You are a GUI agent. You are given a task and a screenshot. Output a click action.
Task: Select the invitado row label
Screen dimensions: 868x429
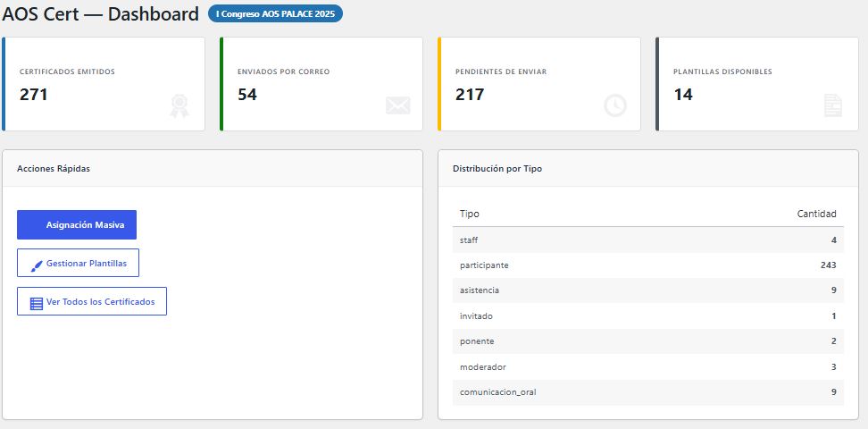[x=476, y=315]
